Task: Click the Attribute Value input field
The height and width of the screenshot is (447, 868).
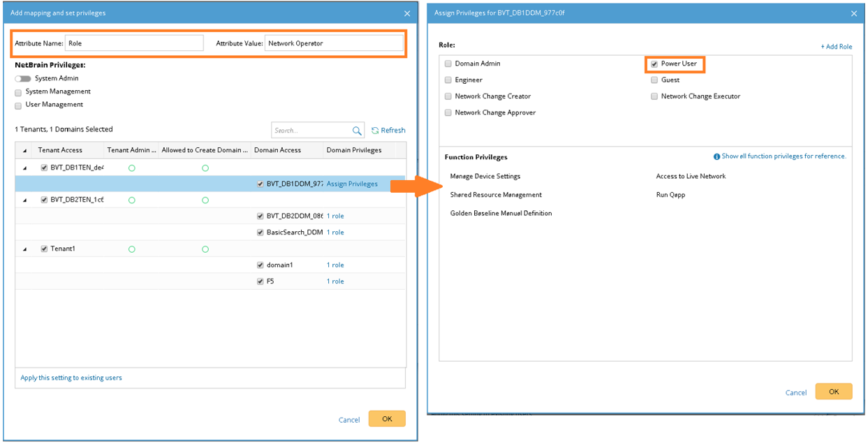Action: point(334,43)
